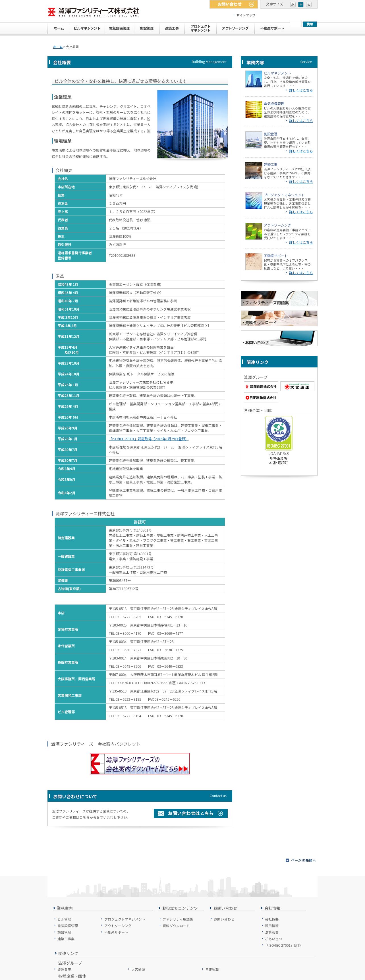The height and width of the screenshot is (980, 365).
Task: Open footer link 建築工事業
Action: click(x=66, y=939)
